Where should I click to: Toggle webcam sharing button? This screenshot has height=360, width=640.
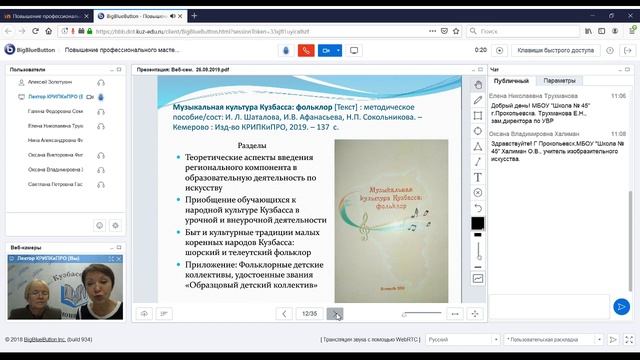click(326, 51)
